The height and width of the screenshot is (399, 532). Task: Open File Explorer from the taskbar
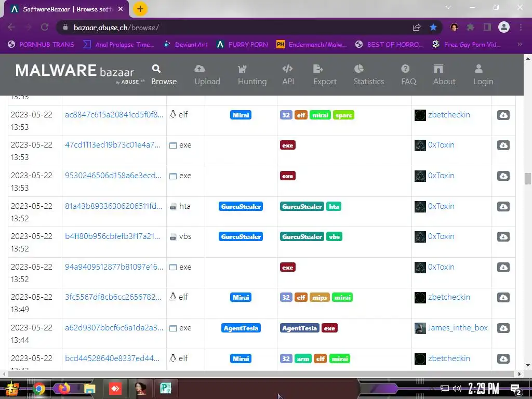point(89,389)
